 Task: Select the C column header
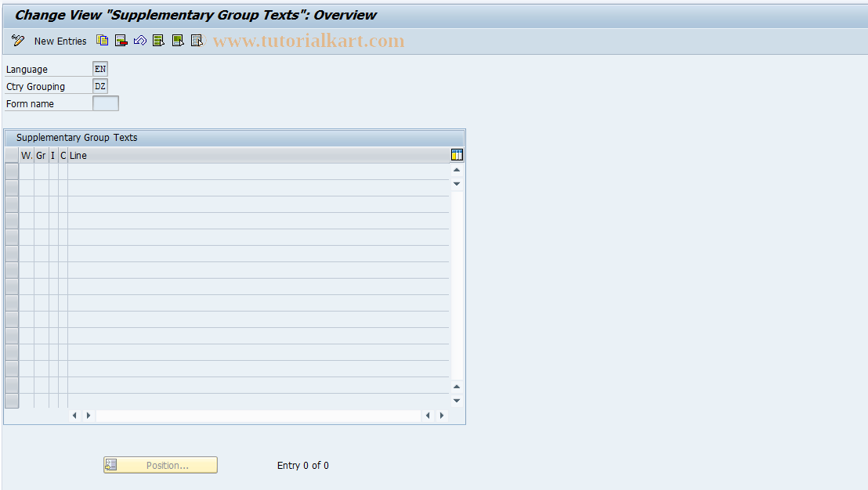point(63,156)
